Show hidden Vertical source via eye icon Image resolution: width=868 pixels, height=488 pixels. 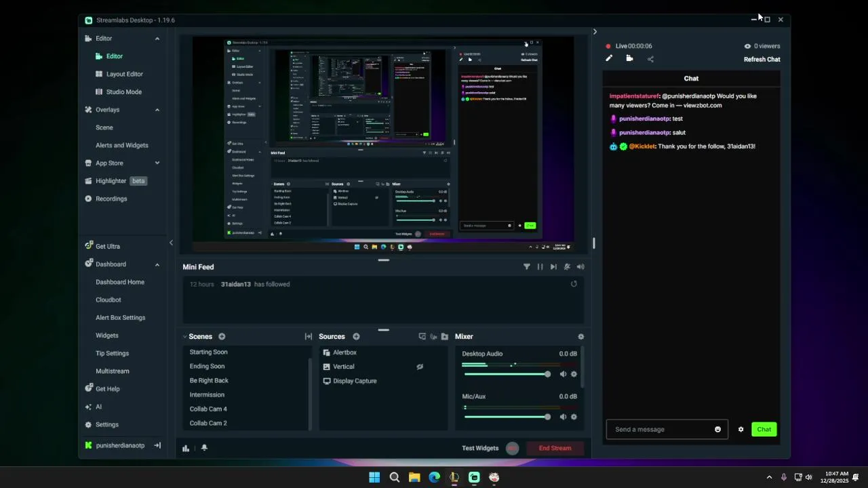(420, 367)
